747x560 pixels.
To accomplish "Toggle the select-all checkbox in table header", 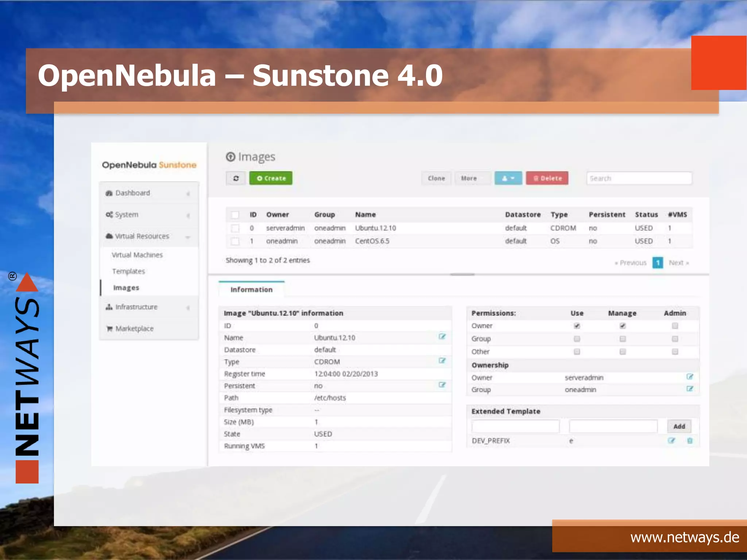I will click(x=235, y=215).
